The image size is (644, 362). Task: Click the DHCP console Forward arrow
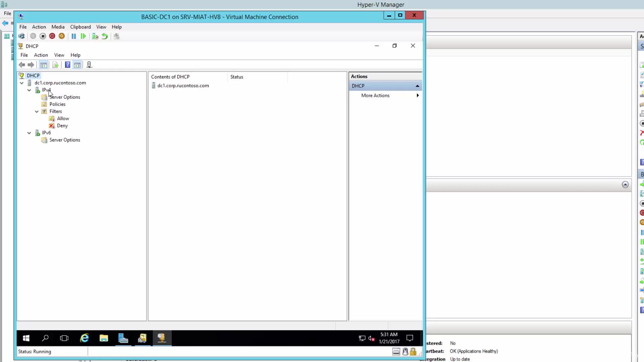pyautogui.click(x=31, y=65)
